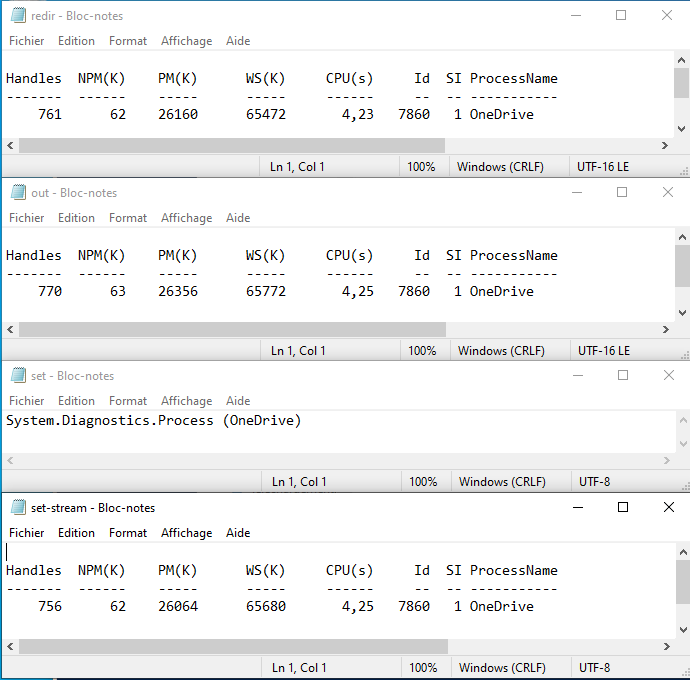Open the Aide menu in redir window

238,41
